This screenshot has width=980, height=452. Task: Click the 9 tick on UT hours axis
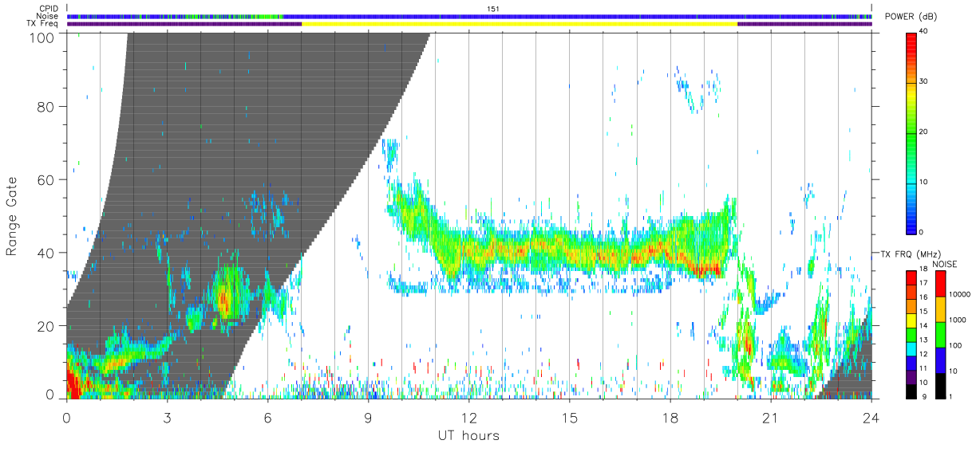tap(368, 418)
